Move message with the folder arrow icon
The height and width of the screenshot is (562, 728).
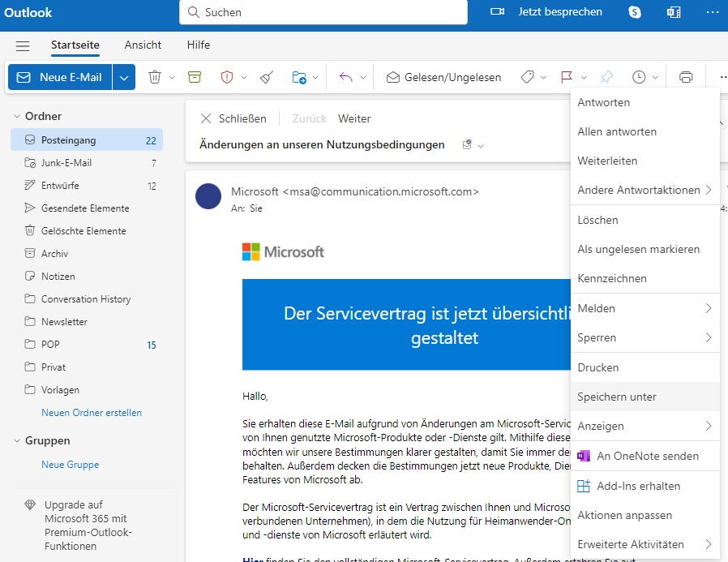[299, 77]
